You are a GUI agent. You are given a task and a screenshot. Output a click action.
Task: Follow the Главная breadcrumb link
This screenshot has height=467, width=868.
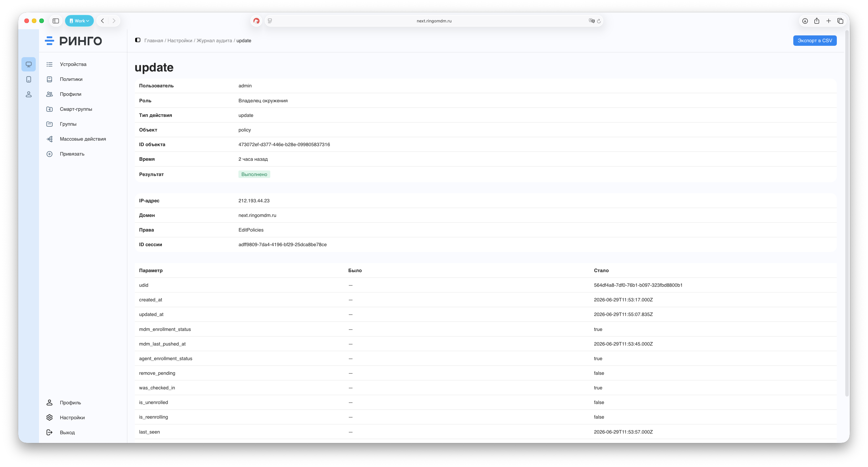point(154,41)
